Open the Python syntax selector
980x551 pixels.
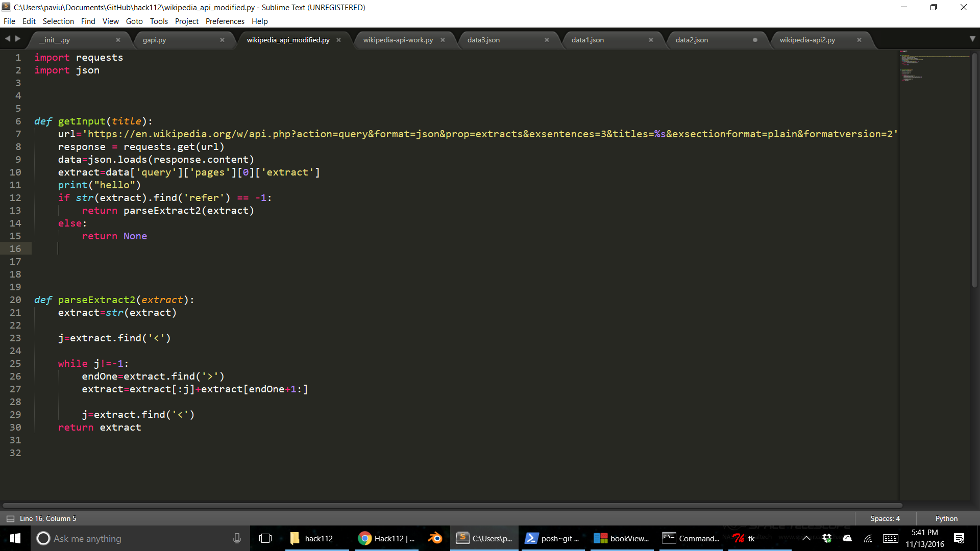[946, 518]
